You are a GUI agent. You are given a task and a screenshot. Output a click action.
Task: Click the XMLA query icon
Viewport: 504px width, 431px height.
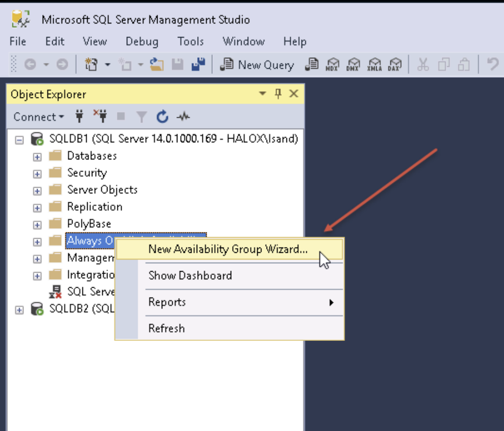tap(375, 65)
